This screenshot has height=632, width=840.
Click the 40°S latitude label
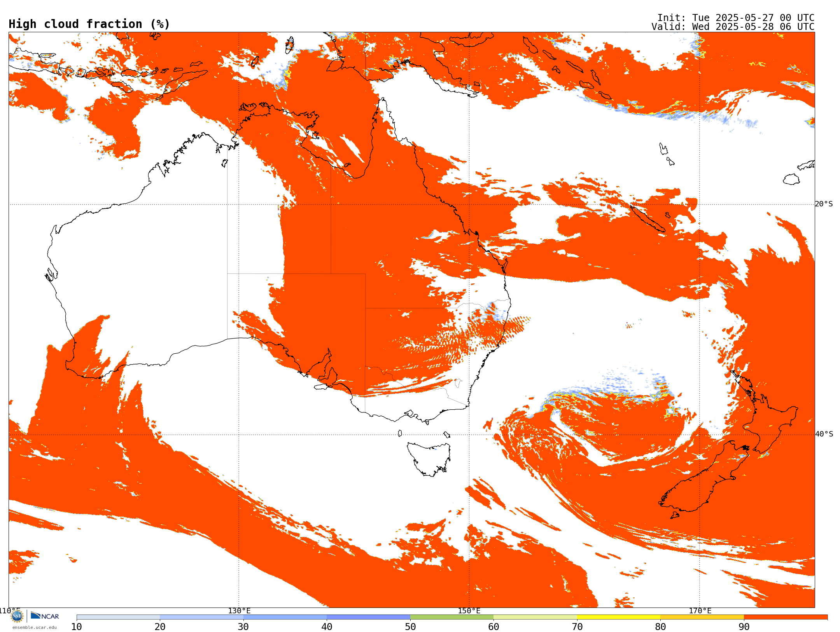click(824, 434)
